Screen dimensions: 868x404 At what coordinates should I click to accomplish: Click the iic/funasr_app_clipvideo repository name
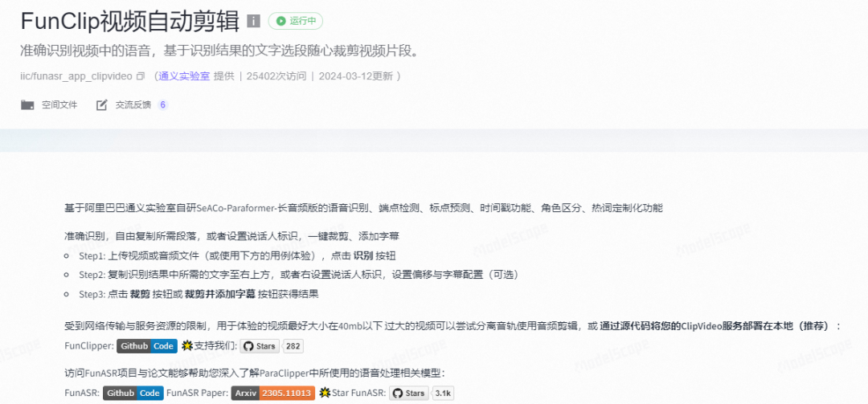coord(76,75)
